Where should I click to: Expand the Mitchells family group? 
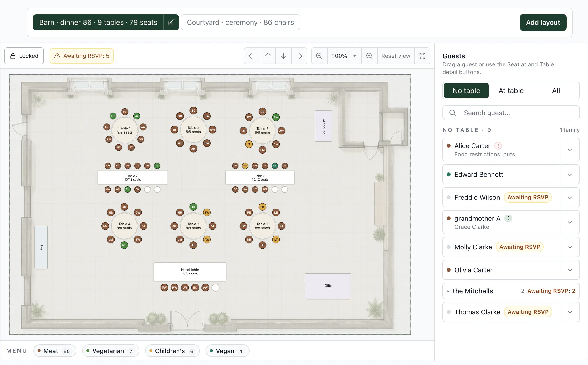pos(511,291)
